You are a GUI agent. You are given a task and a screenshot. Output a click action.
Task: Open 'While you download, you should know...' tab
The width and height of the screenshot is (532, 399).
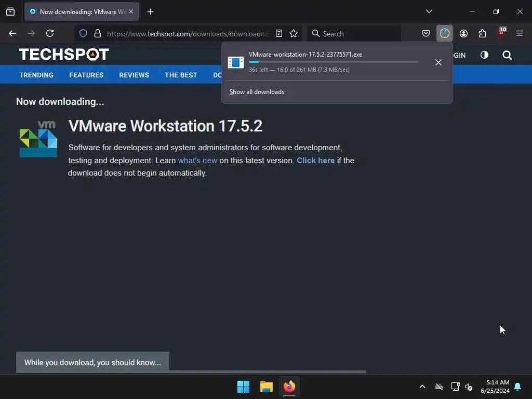tap(92, 362)
